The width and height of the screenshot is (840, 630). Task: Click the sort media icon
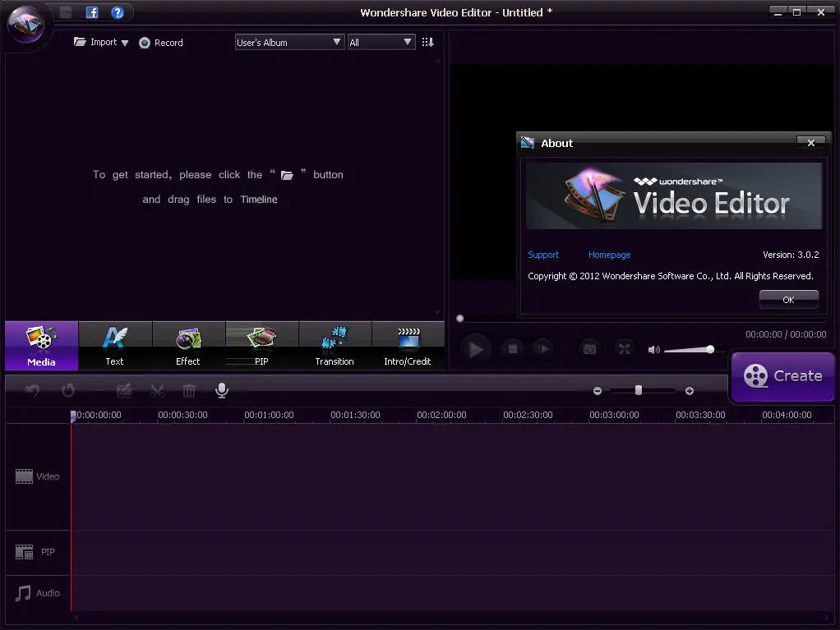427,42
